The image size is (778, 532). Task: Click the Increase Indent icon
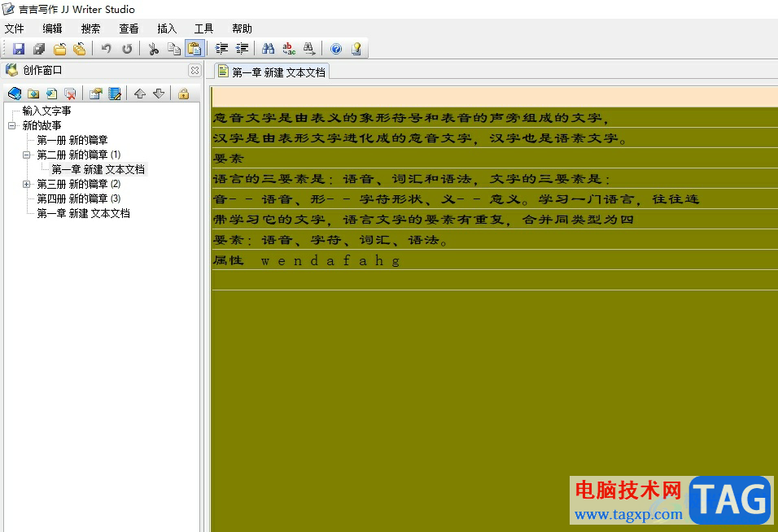point(221,49)
